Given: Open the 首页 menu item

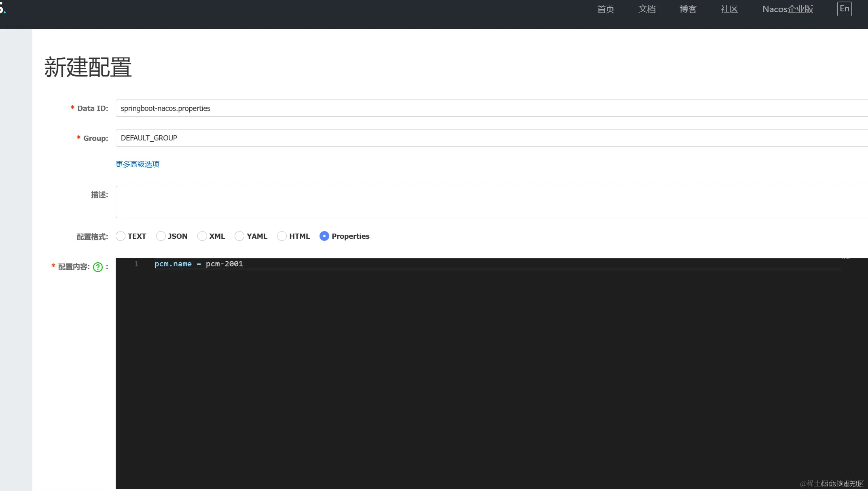Looking at the screenshot, I should 605,9.
